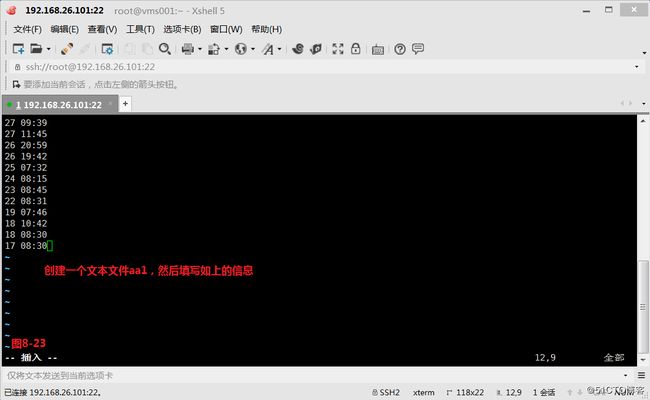
Task: Click the New Session toolbar icon
Action: tap(18, 49)
